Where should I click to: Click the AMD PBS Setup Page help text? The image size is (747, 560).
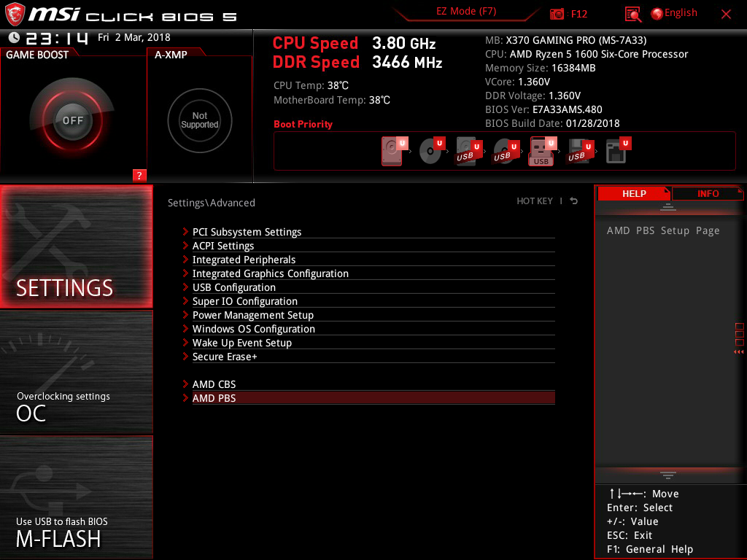662,230
